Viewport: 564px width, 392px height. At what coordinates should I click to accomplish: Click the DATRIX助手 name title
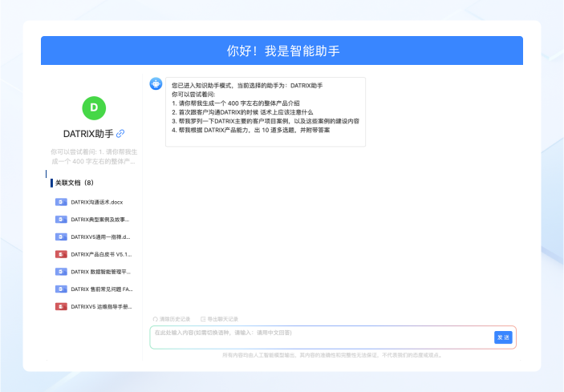(x=88, y=134)
